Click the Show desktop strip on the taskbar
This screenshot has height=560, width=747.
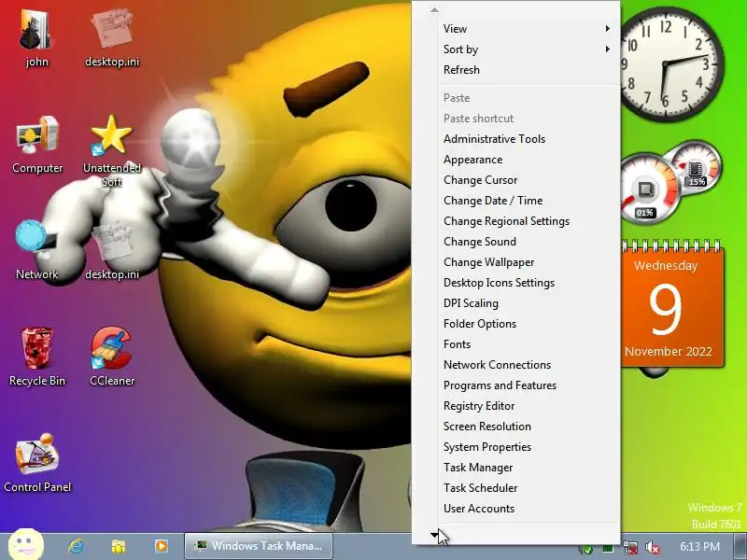pos(738,546)
